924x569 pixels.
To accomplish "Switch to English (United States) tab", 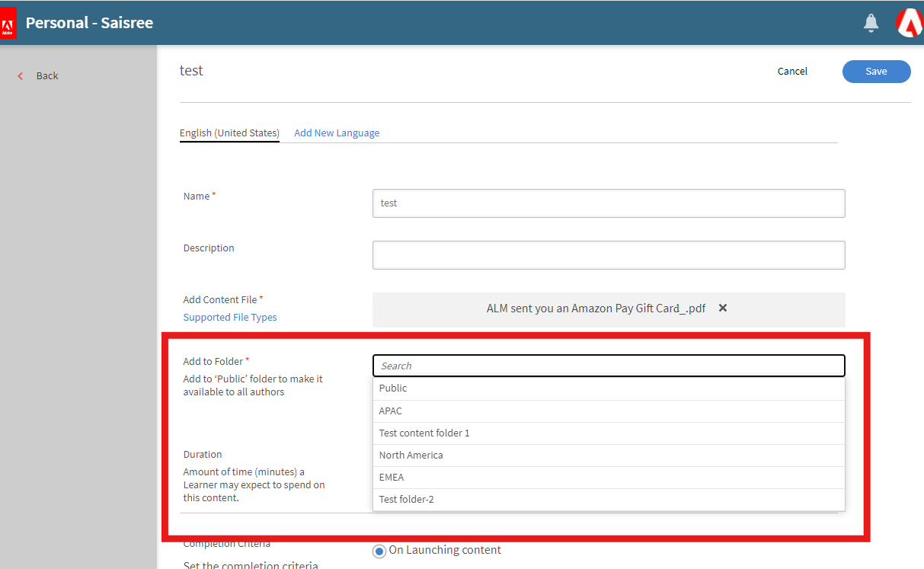I will (x=229, y=133).
